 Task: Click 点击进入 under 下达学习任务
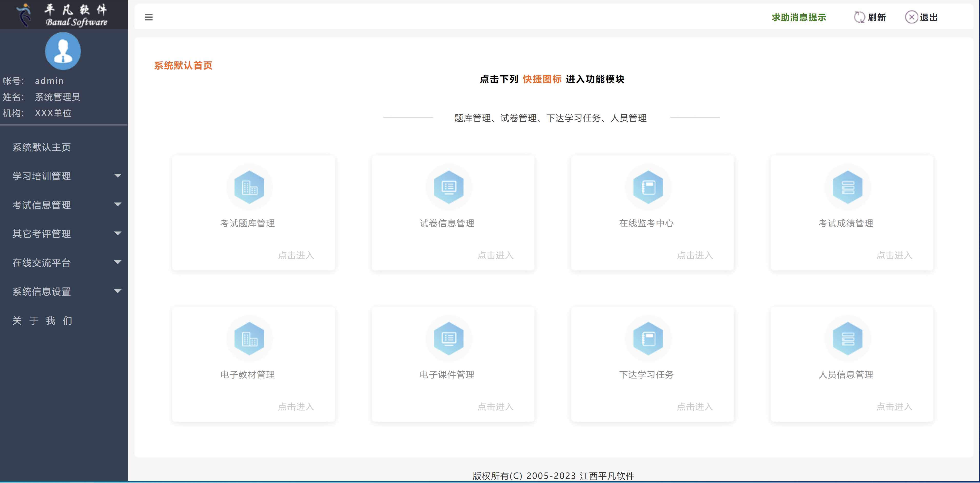pos(695,407)
